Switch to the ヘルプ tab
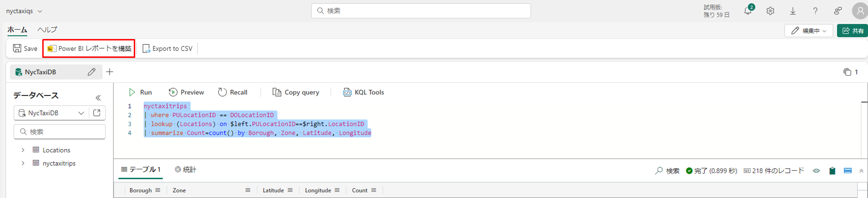Screen dimensions: 868x198 [47, 30]
